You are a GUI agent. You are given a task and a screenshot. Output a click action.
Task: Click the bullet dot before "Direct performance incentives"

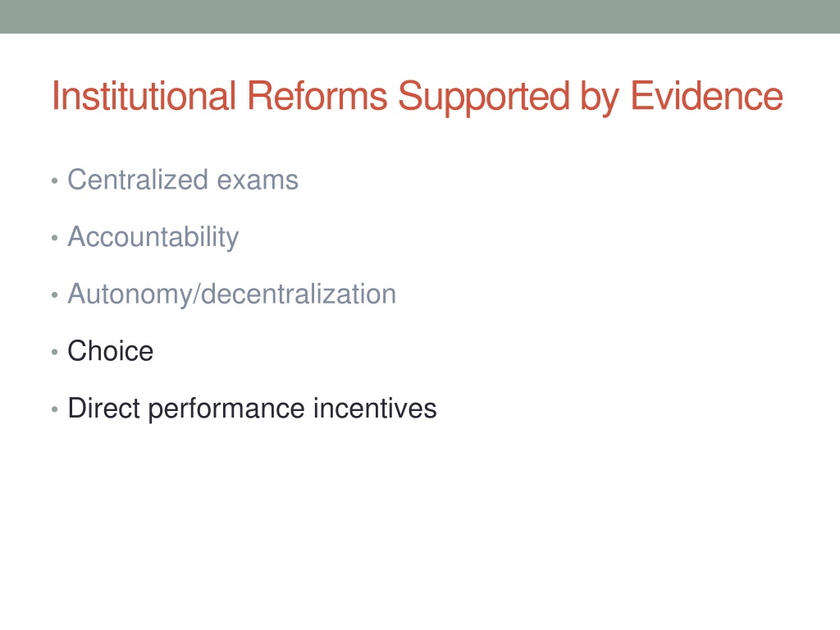pyautogui.click(x=55, y=410)
